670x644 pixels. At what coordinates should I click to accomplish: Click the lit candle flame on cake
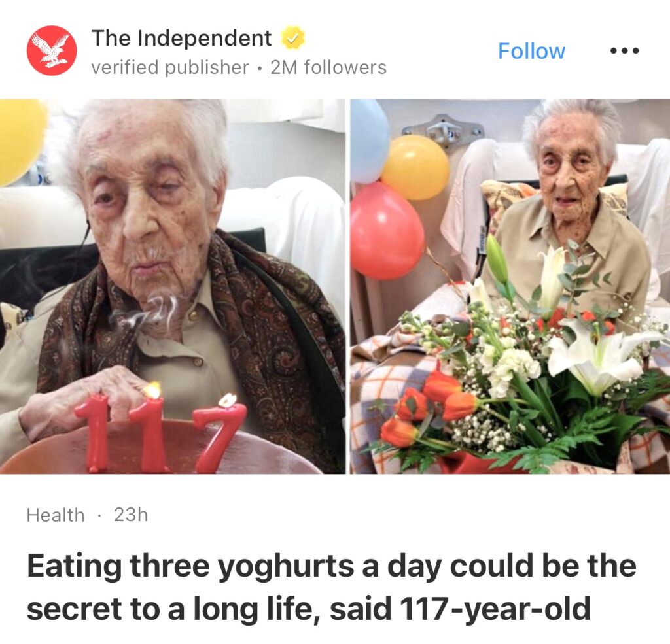point(152,390)
